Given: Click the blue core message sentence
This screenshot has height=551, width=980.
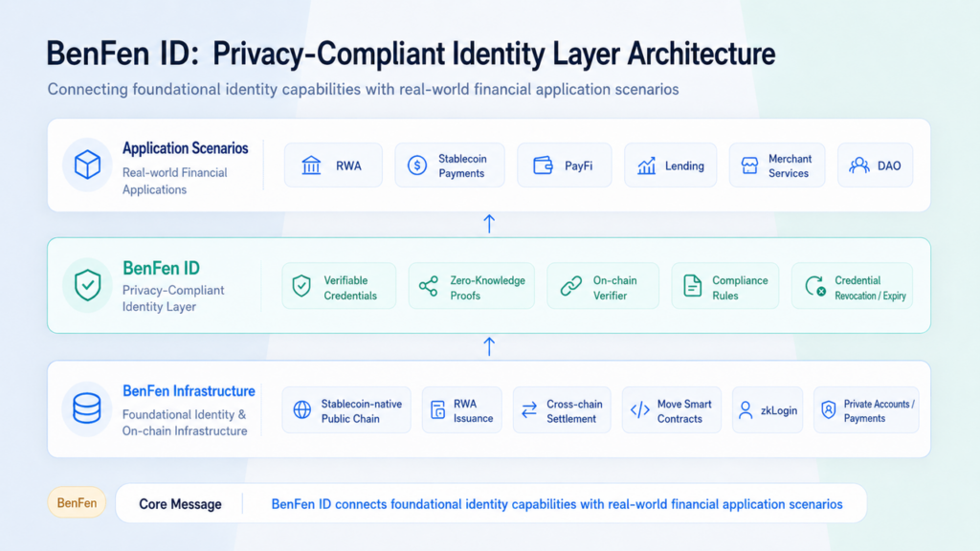Looking at the screenshot, I should click(x=557, y=504).
